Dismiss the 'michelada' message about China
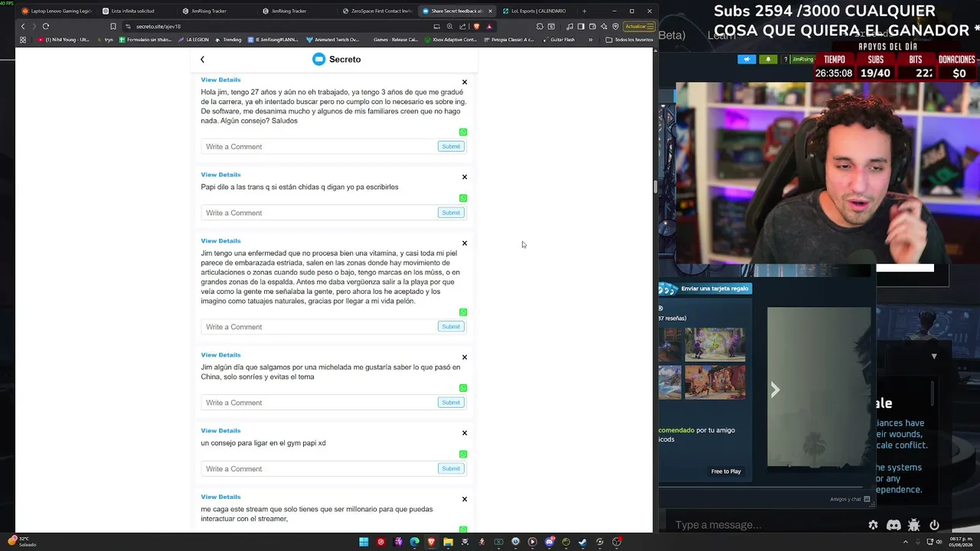The height and width of the screenshot is (551, 980). click(464, 357)
